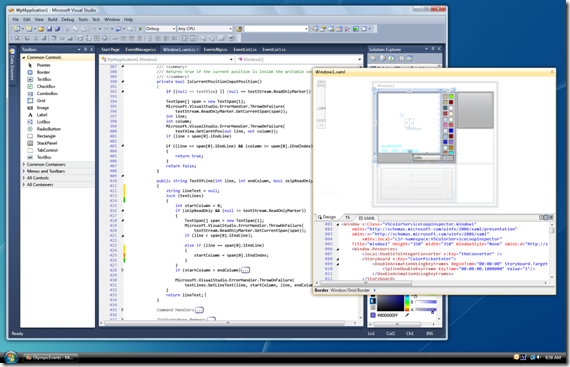Switch to the Design tab in designer

coord(327,217)
